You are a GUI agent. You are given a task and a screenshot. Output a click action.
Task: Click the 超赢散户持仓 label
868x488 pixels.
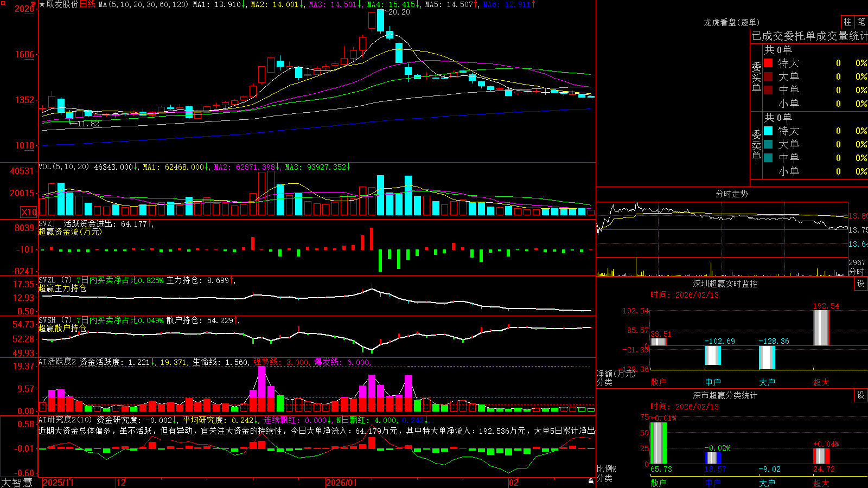point(62,328)
